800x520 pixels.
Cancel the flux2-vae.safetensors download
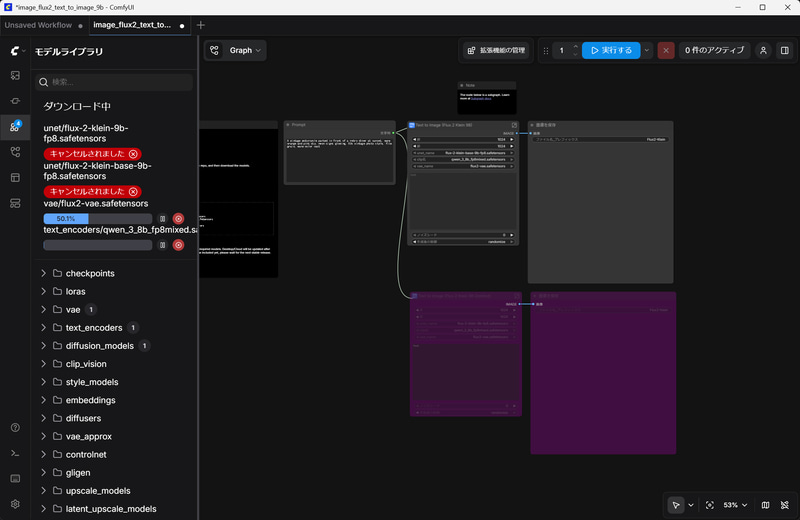point(178,218)
